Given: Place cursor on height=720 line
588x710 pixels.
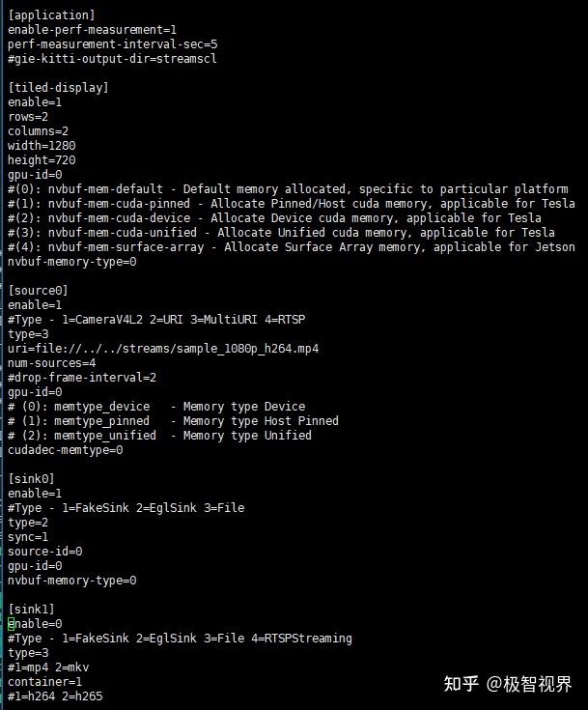Looking at the screenshot, I should click(42, 160).
